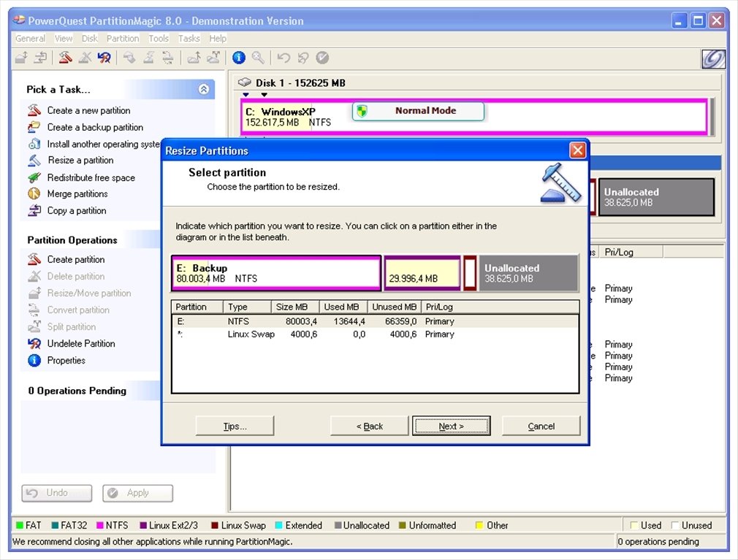The width and height of the screenshot is (738, 560).
Task: Click the "0 operations pending" status bar text
Action: tap(658, 542)
